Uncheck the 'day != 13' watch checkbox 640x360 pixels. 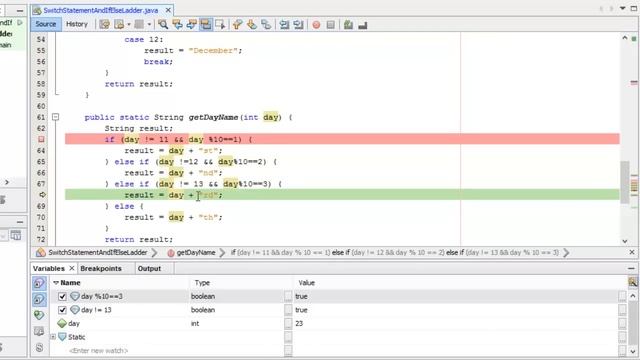62,310
